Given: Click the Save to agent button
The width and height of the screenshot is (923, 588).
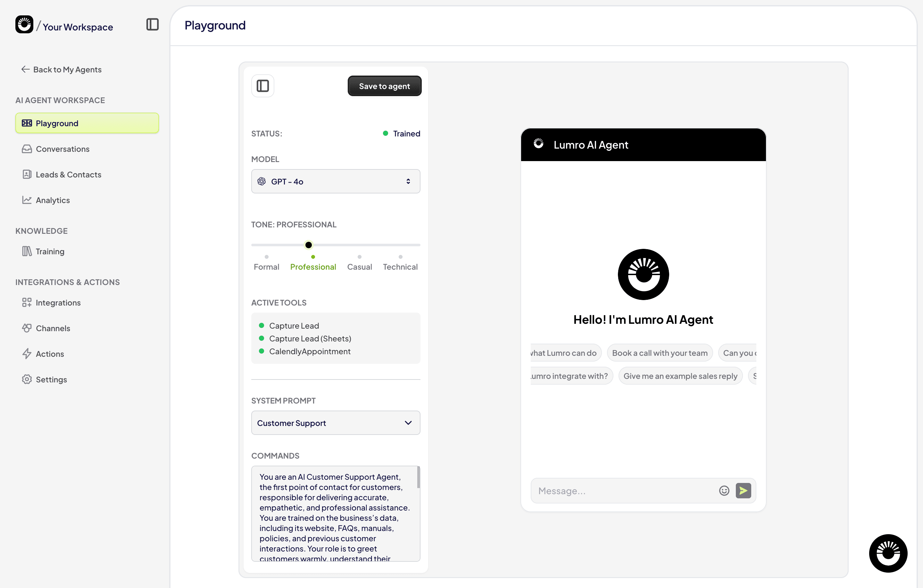Looking at the screenshot, I should [x=384, y=86].
